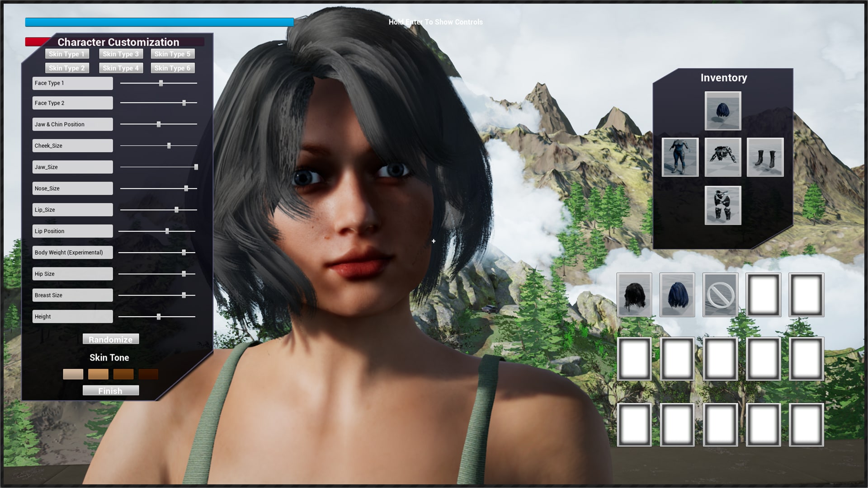Pick the blue hairstyle item in lower grid
This screenshot has height=488, width=868.
(x=677, y=295)
